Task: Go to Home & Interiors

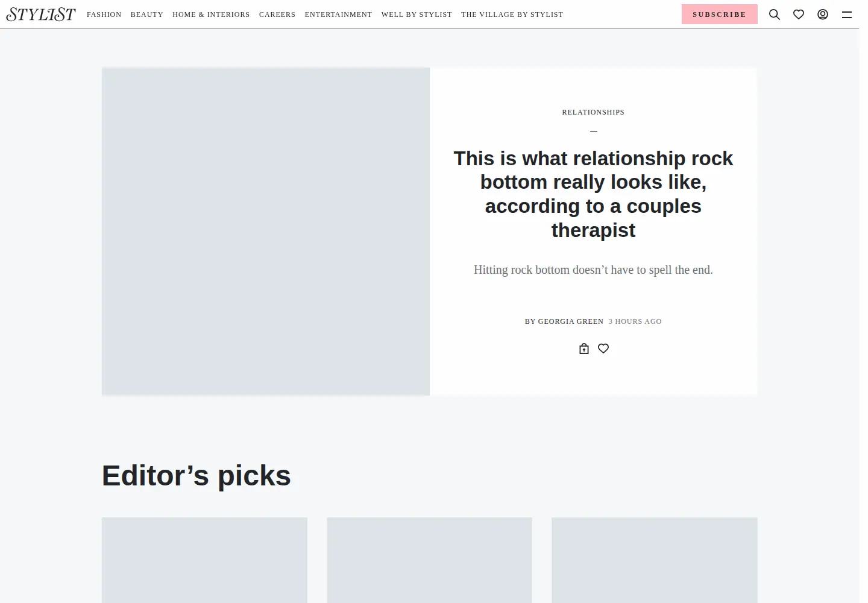Action: (x=211, y=14)
